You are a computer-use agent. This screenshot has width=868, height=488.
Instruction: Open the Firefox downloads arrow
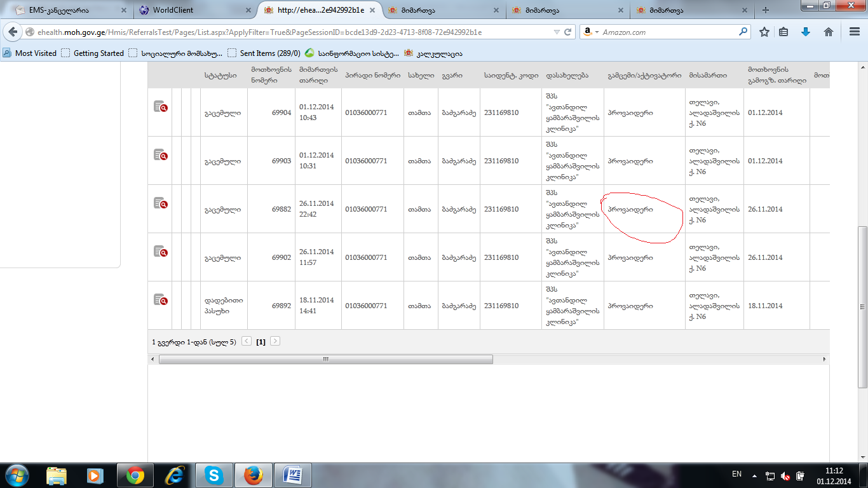pos(806,32)
